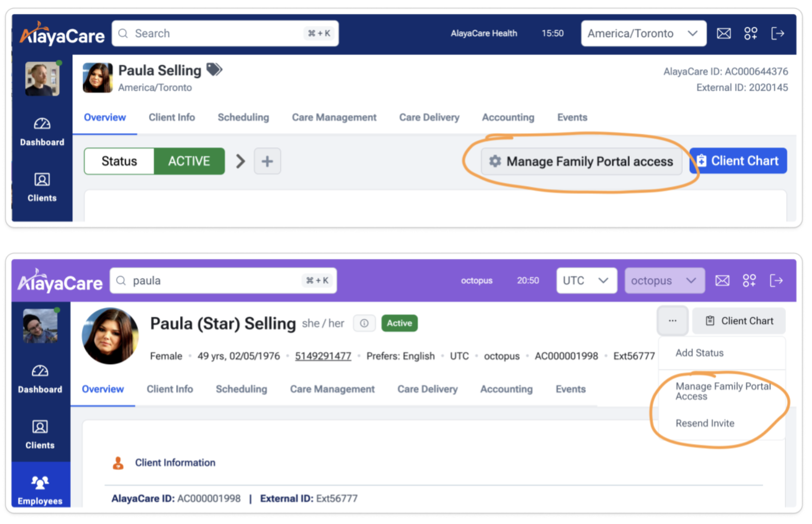
Task: Expand the chevron arrow next to ACTIVE status
Action: click(240, 161)
